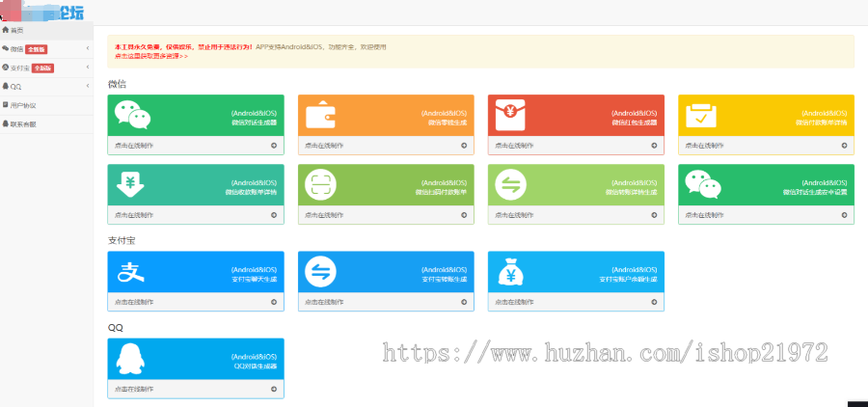Click the 点击这里获取更多资源>> link
Viewport: 868px width, 407px height.
pyautogui.click(x=151, y=56)
